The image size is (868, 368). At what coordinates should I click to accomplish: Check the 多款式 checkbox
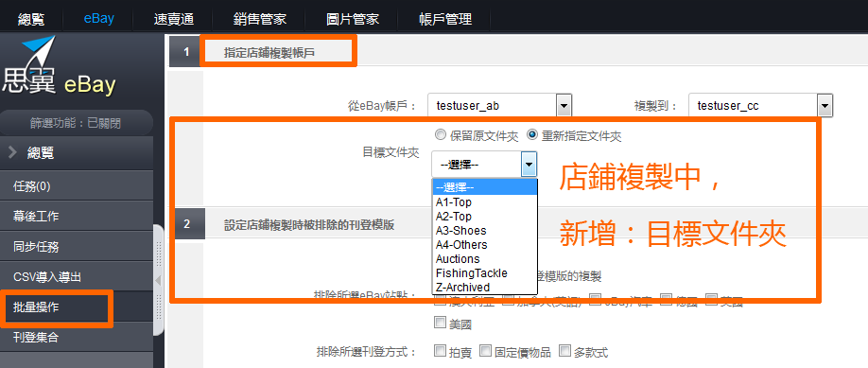[x=564, y=350]
